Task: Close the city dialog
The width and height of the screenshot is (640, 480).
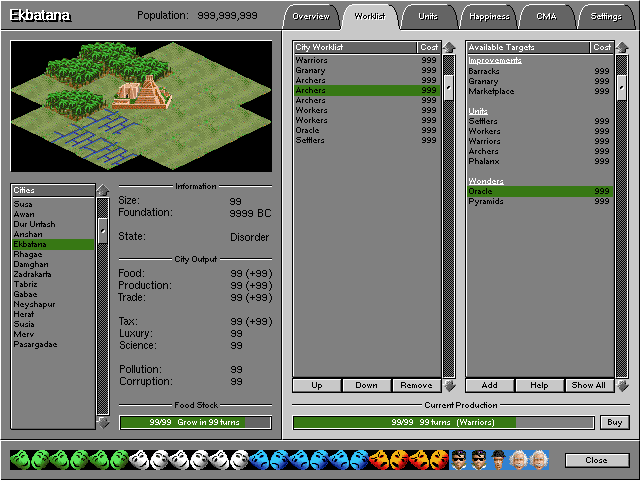Action: [x=596, y=460]
